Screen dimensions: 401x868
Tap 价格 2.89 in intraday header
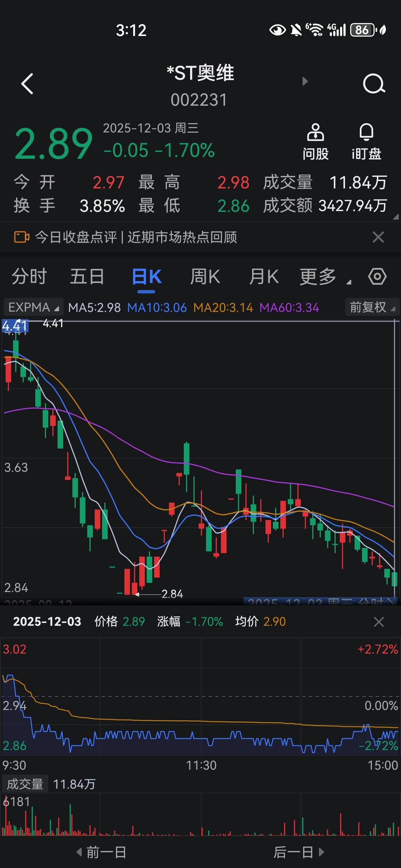tap(119, 621)
